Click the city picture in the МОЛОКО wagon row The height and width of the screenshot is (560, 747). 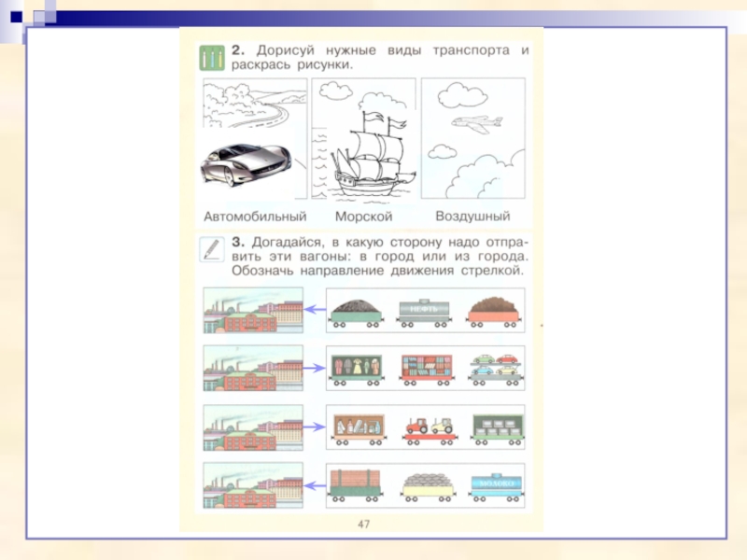253,485
